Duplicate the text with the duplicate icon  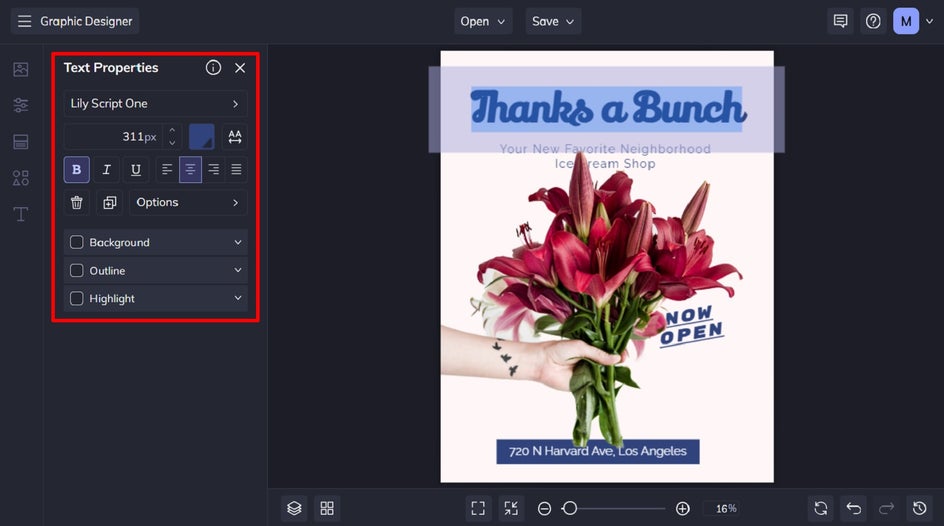coord(110,203)
